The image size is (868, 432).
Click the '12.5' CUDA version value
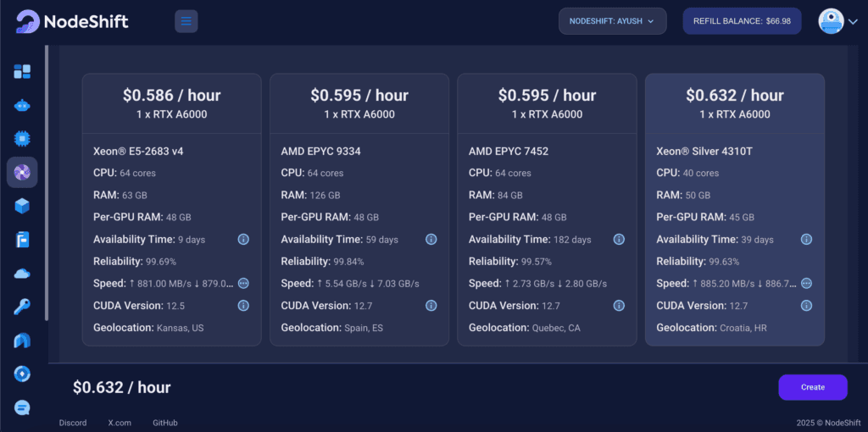pos(175,306)
